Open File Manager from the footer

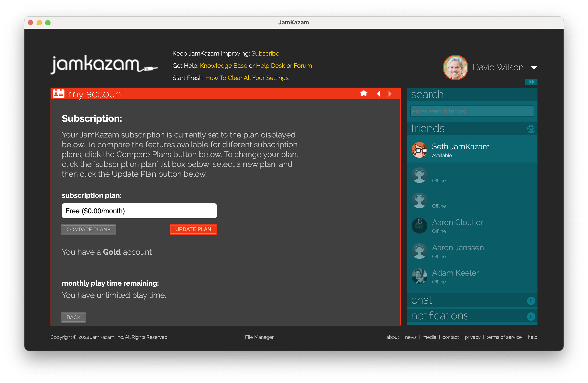coord(259,337)
